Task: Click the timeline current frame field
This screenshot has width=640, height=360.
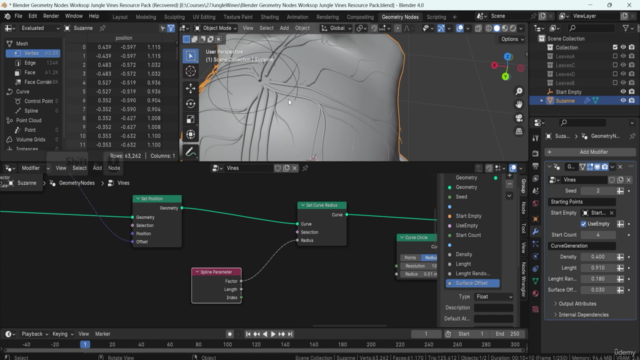Action: pyautogui.click(x=426, y=334)
